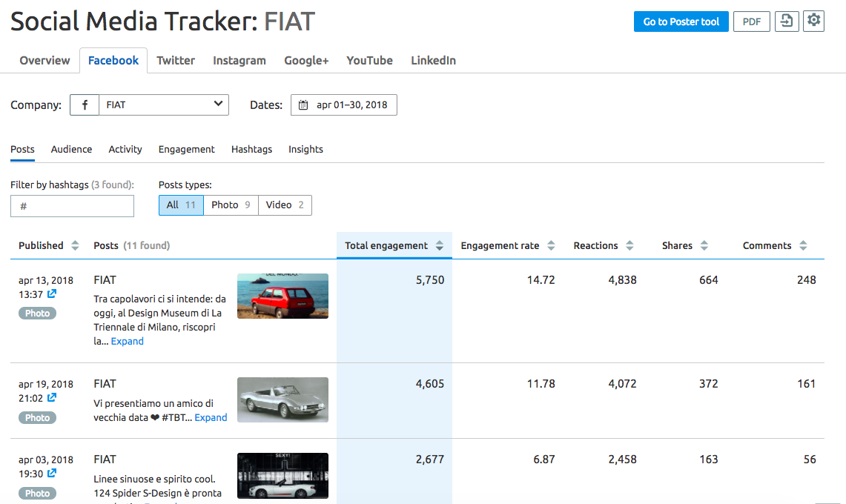Sort posts by Published date using its arrows
Viewport: 846px width, 504px height.
coord(75,245)
